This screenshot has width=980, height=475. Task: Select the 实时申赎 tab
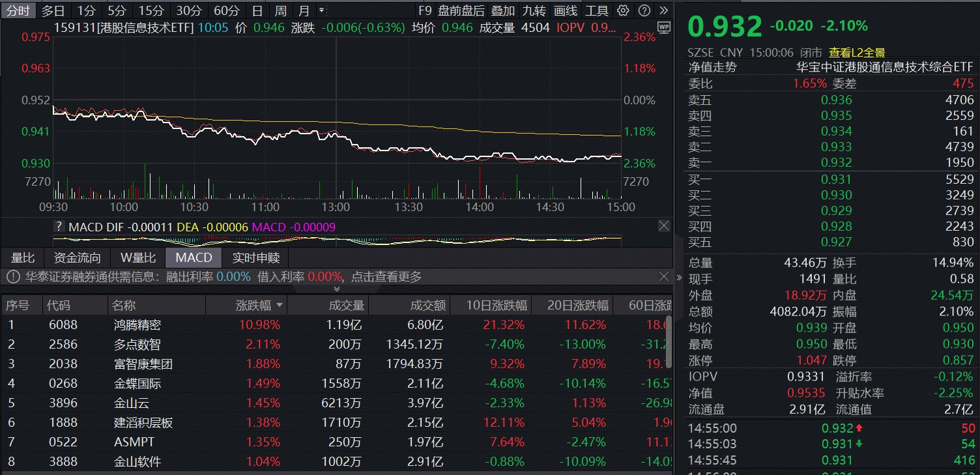(x=256, y=257)
